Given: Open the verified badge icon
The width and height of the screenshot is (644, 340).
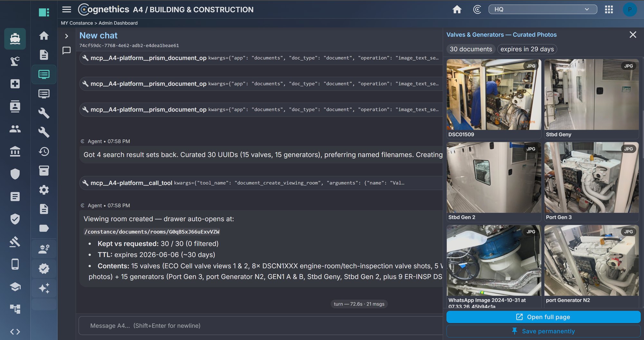Looking at the screenshot, I should (x=44, y=269).
